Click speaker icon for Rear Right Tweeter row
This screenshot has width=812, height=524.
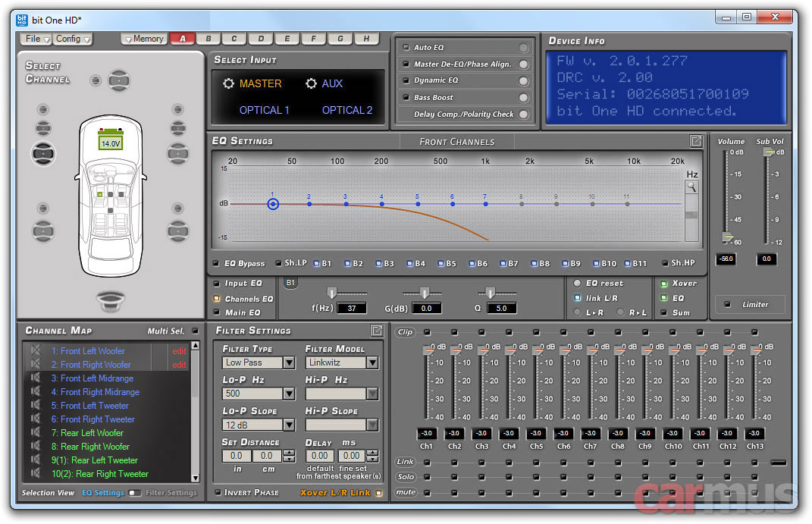tap(35, 473)
